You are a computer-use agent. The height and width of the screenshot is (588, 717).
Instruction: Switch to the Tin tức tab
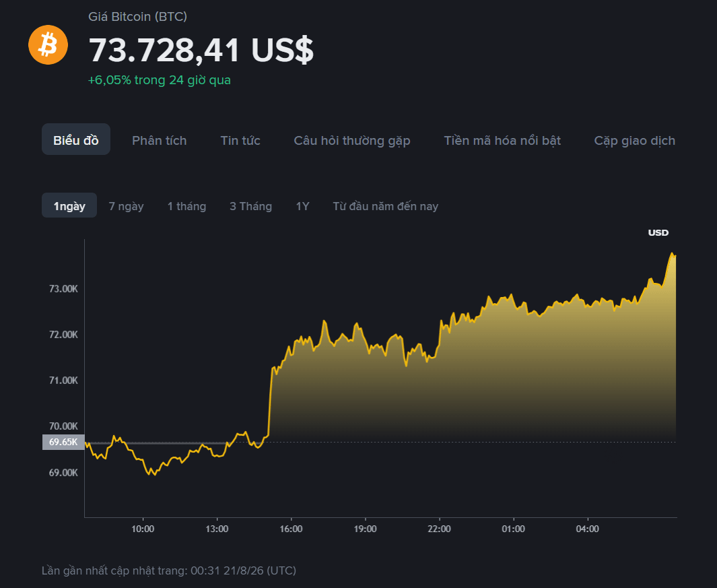[x=240, y=141]
